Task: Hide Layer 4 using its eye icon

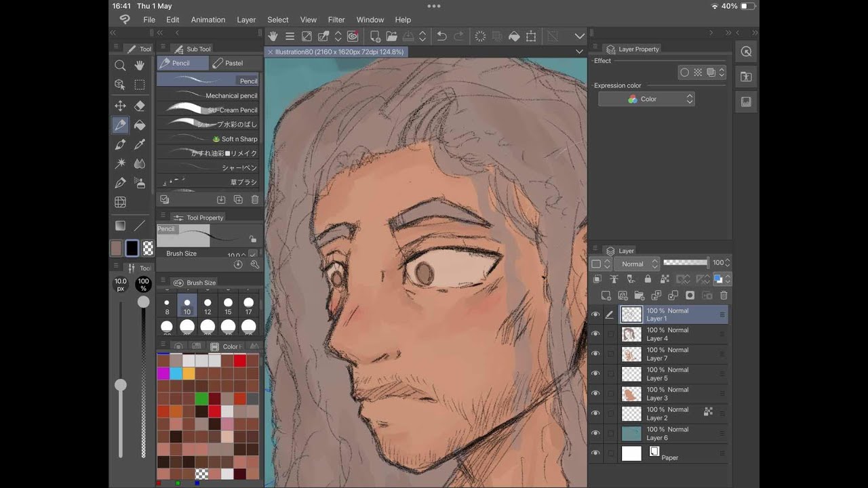Action: point(595,334)
